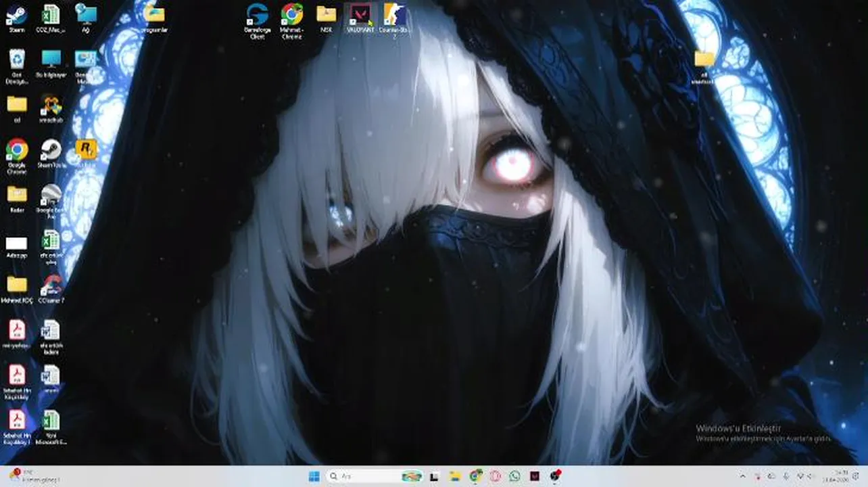This screenshot has width=868, height=487.
Task: Open the Radar folder
Action: [17, 199]
